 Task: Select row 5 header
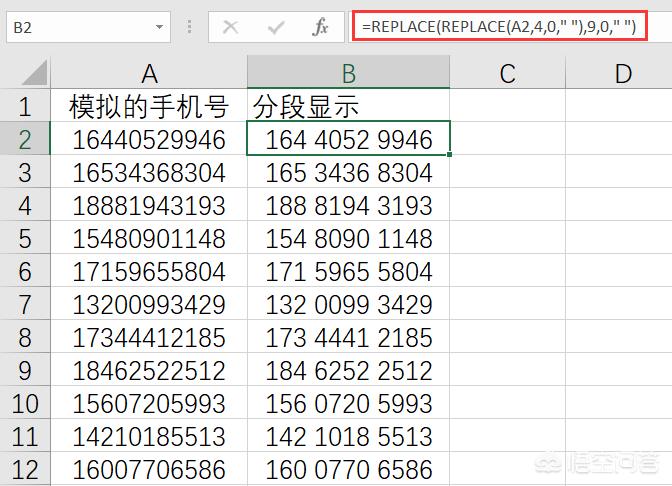25,237
